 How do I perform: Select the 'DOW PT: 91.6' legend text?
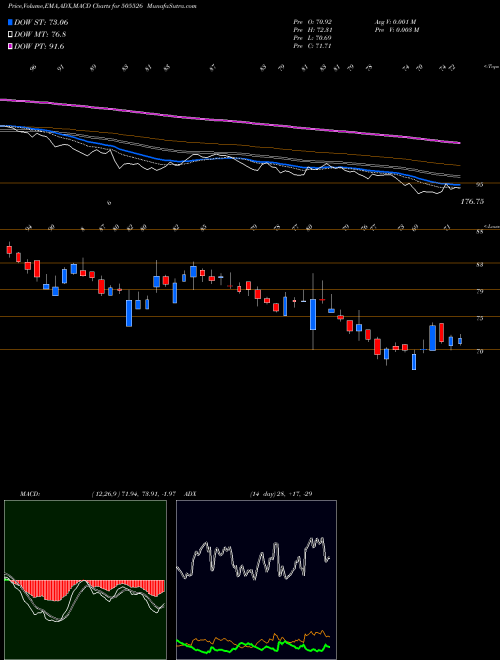tap(39, 47)
